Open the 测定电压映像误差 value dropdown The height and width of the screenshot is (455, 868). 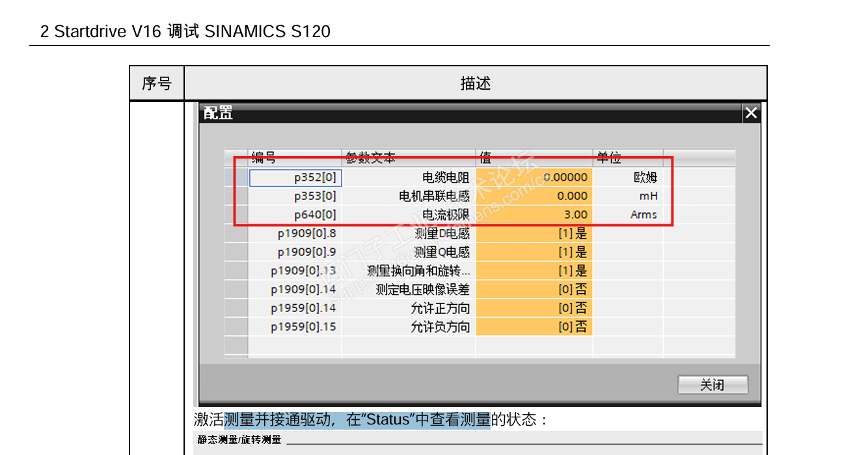(534, 289)
